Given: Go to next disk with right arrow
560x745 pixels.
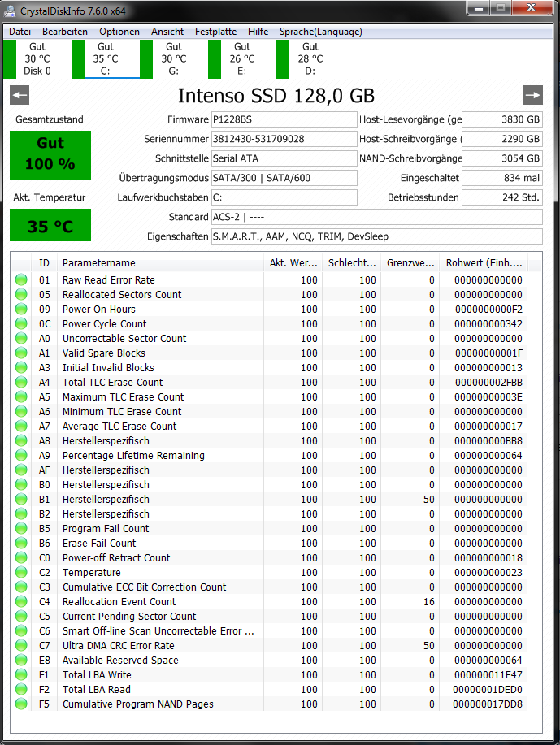Looking at the screenshot, I should coord(533,95).
